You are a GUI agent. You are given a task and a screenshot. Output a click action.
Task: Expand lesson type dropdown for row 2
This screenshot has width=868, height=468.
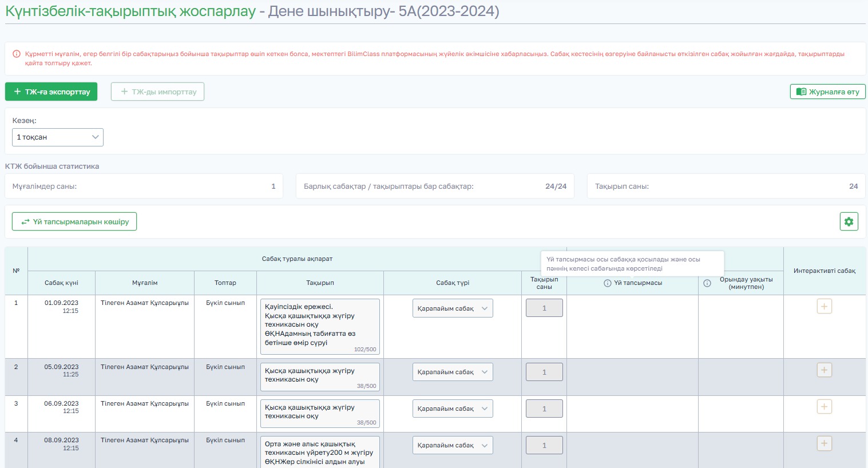(x=453, y=372)
